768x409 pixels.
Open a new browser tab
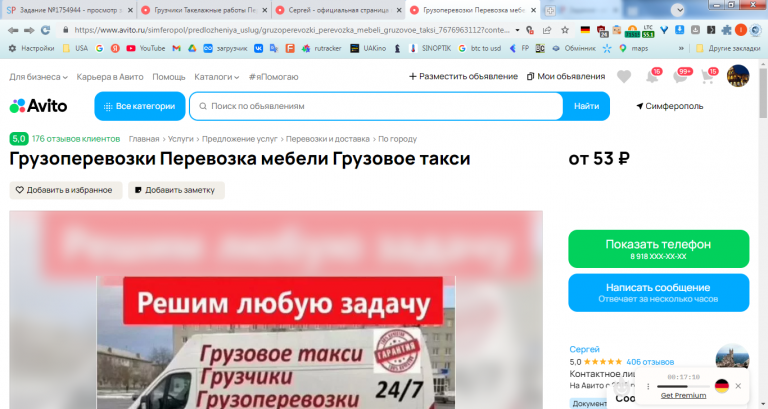point(550,10)
